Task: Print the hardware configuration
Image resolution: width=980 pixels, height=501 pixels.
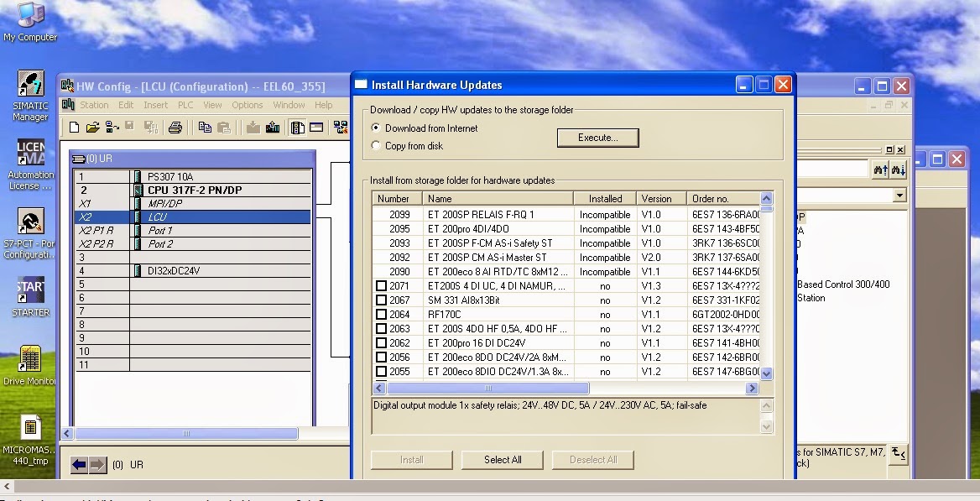Action: coord(175,126)
